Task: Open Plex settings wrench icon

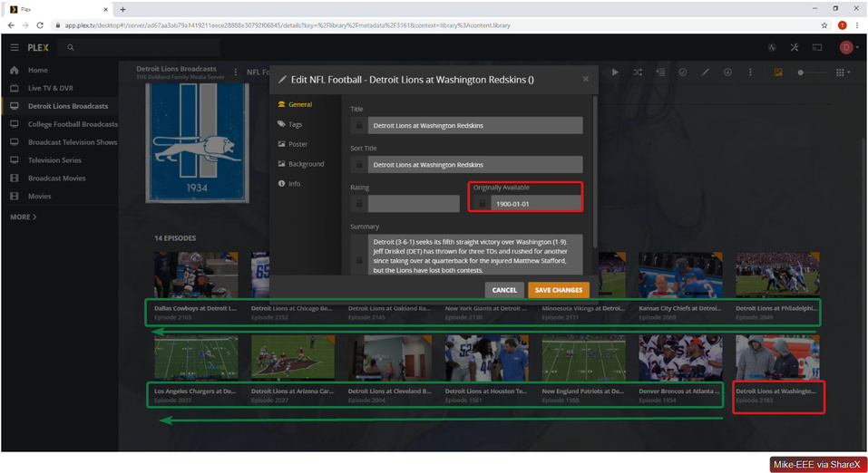Action: tap(795, 48)
